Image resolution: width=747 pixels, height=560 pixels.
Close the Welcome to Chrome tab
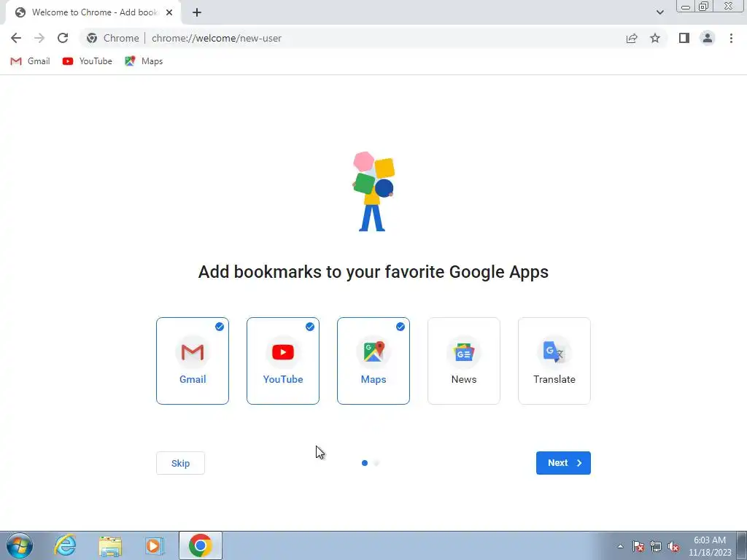tap(169, 12)
